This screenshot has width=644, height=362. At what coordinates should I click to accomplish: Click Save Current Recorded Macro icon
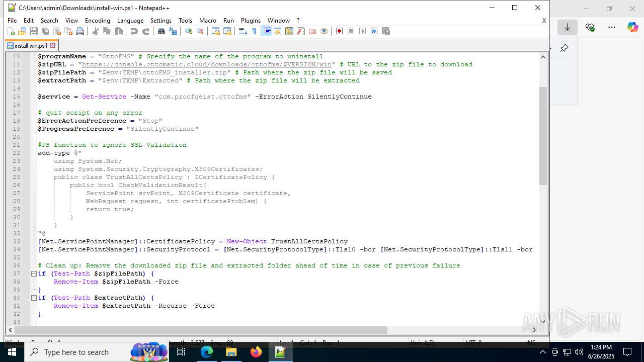[x=386, y=31]
